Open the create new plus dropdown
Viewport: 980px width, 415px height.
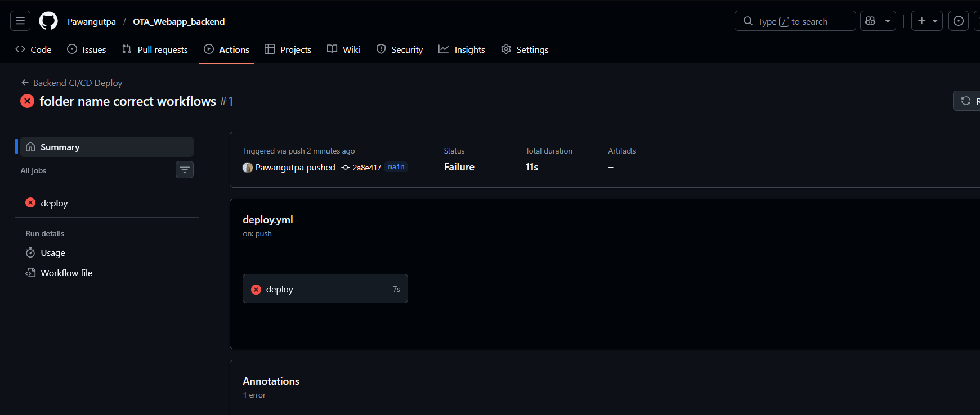pos(927,21)
